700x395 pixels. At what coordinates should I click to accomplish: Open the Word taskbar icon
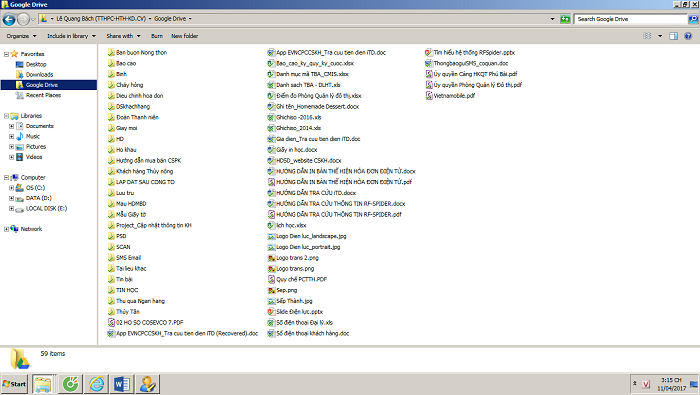[122, 384]
